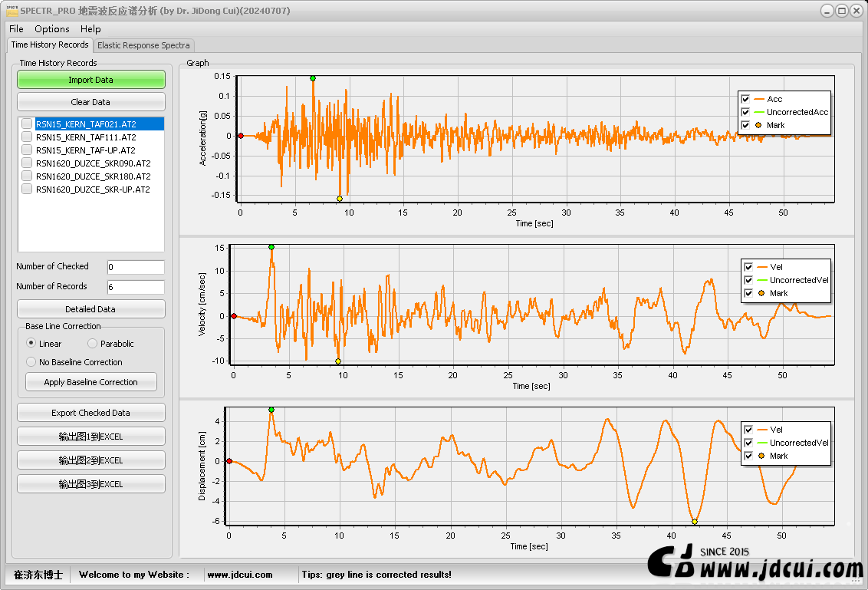Image resolution: width=868 pixels, height=590 pixels.
Task: Click the 崔济东博士 status bar label
Action: (x=38, y=575)
